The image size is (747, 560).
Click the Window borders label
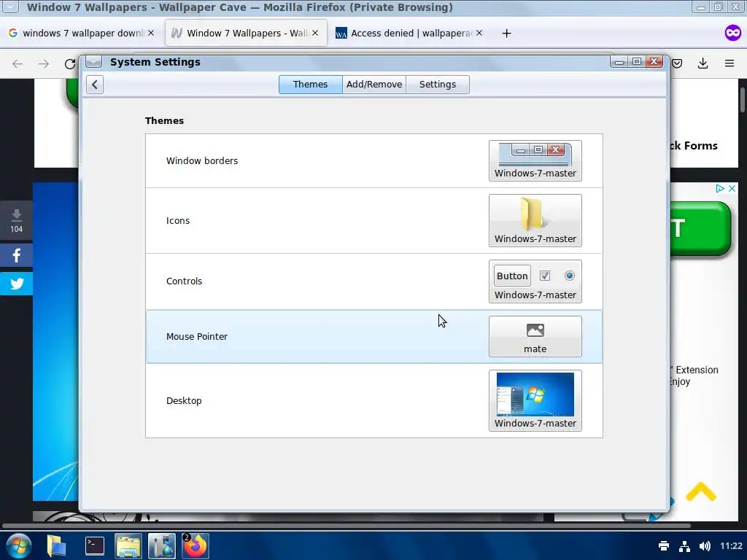coord(202,161)
